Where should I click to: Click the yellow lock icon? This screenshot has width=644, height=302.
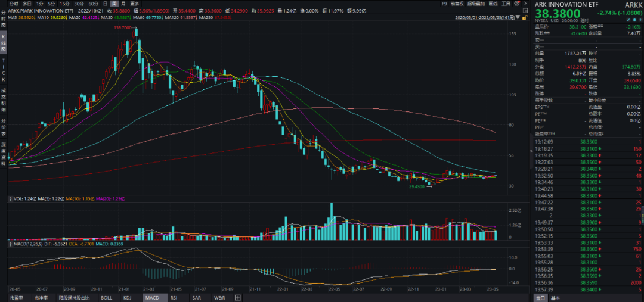click(x=524, y=18)
